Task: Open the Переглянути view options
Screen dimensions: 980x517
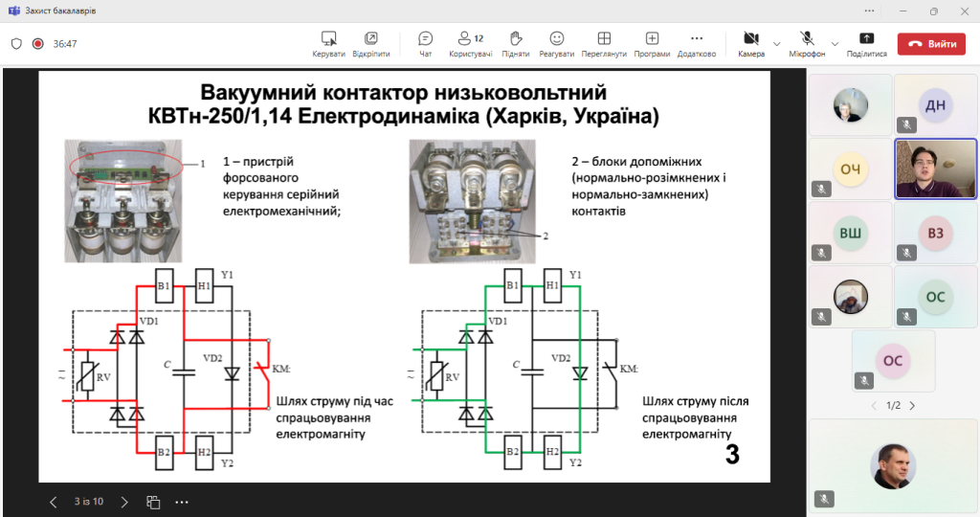Action: (x=604, y=44)
